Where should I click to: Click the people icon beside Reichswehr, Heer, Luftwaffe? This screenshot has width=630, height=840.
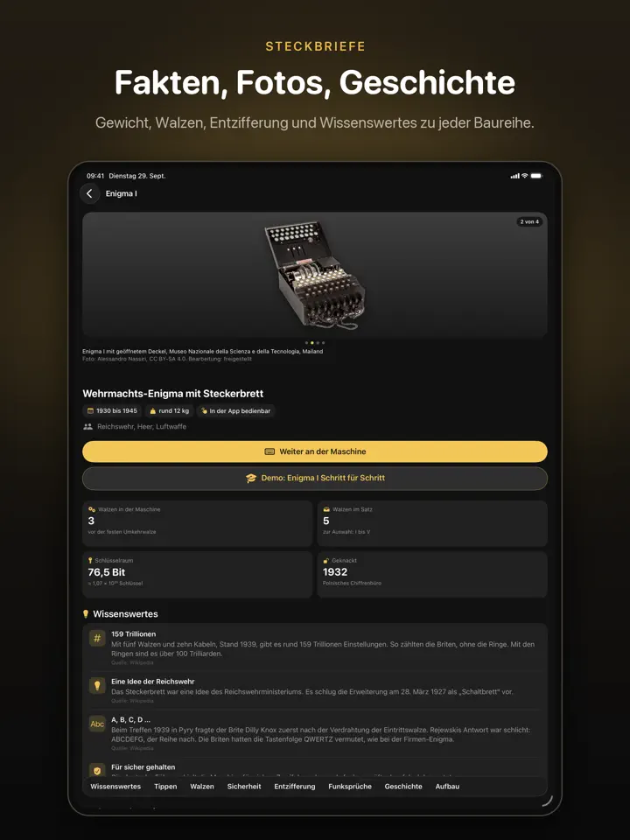coord(87,426)
